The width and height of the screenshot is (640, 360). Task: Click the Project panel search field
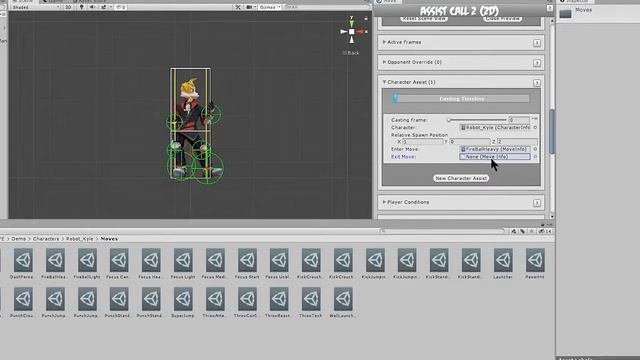coord(442,231)
